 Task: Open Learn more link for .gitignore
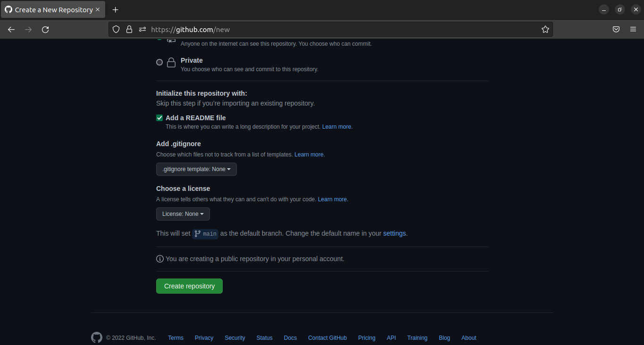tap(309, 155)
